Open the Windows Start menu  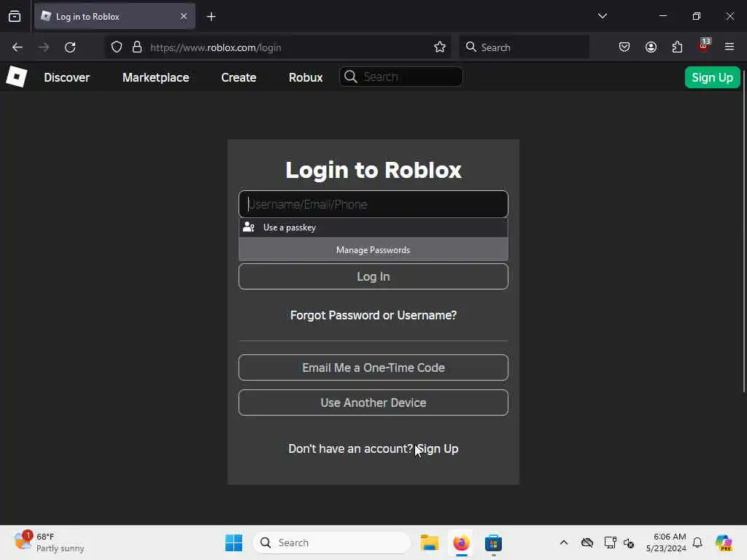pyautogui.click(x=233, y=542)
